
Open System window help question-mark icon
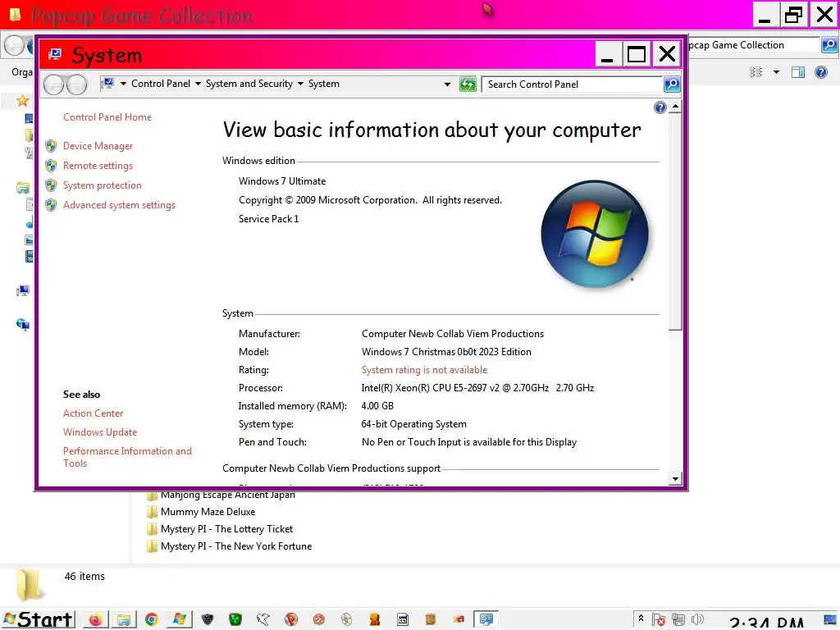pyautogui.click(x=660, y=107)
